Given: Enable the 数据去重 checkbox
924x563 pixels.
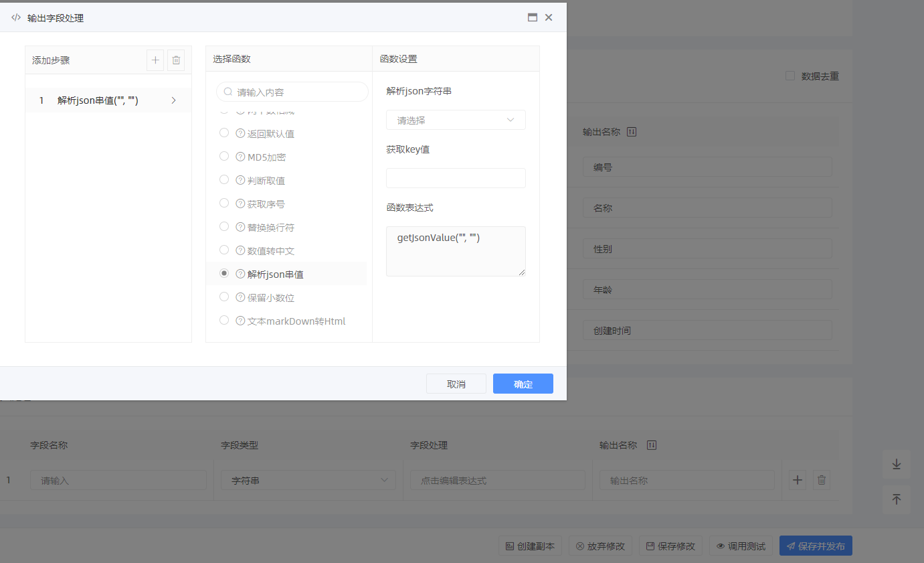Looking at the screenshot, I should [x=790, y=76].
